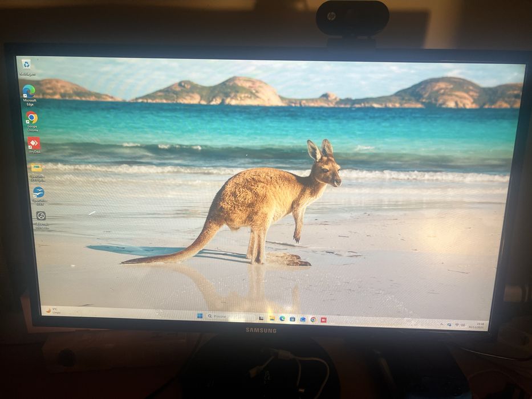Open the Mail app on the taskbar
This screenshot has width=532, height=399.
point(303,320)
